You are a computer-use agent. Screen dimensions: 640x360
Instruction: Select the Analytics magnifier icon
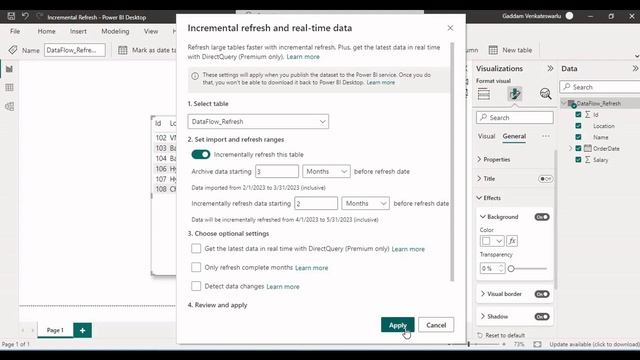[x=545, y=94]
